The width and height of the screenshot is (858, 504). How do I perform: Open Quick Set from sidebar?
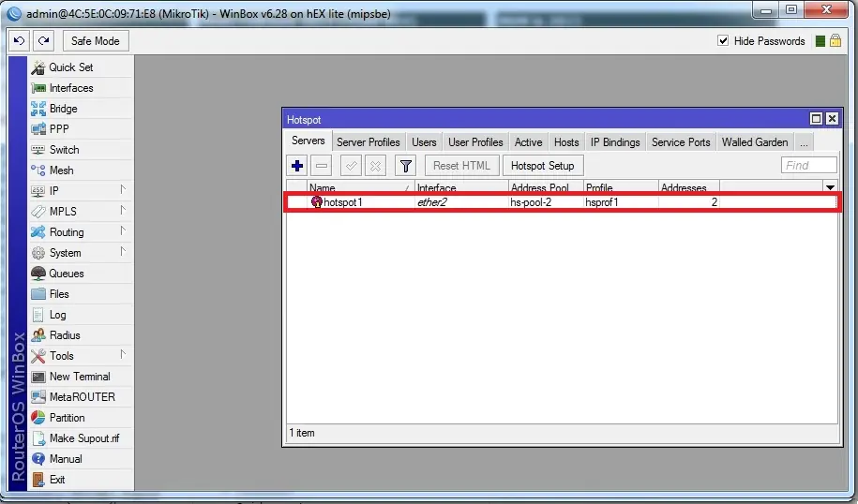click(81, 67)
